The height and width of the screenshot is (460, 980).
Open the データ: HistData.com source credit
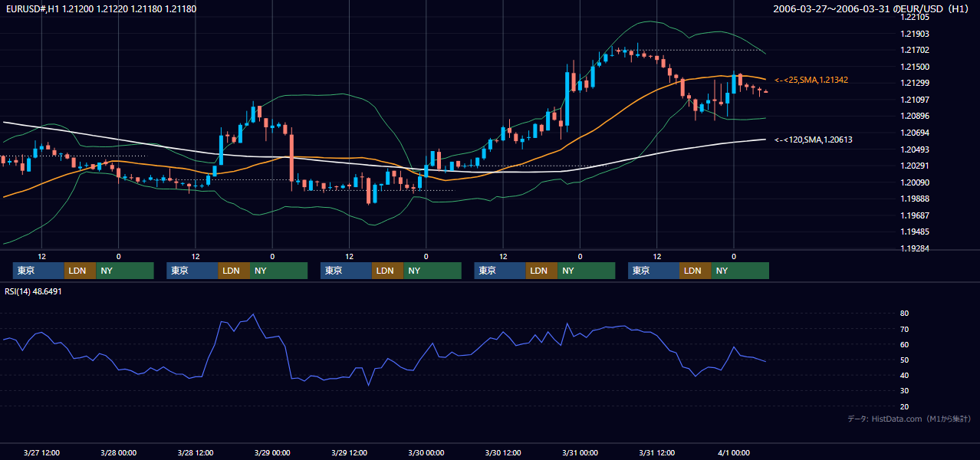click(909, 419)
